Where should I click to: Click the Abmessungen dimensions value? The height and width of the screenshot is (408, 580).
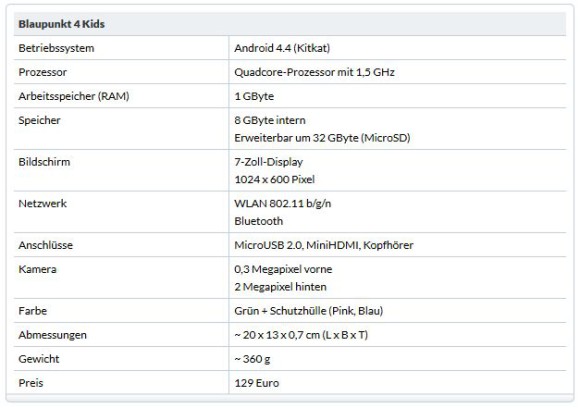tap(301, 335)
